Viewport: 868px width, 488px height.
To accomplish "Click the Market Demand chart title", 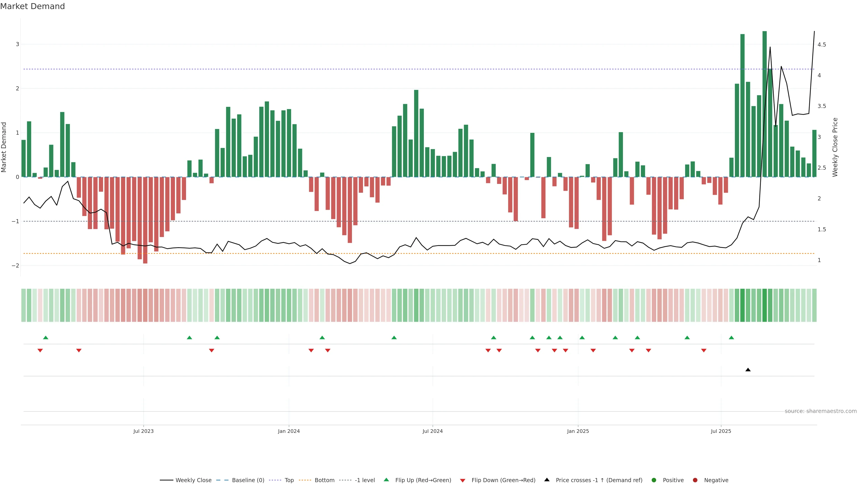I will coord(32,6).
